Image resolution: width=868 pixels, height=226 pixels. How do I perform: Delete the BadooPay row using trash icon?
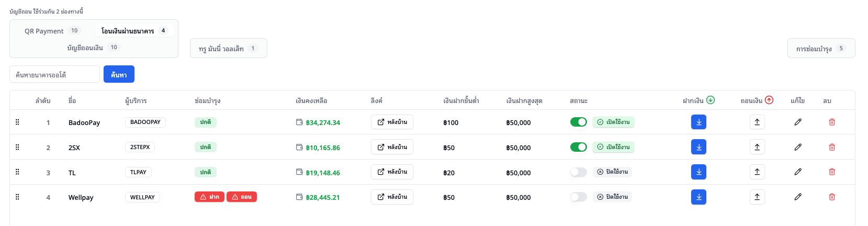[x=831, y=122]
